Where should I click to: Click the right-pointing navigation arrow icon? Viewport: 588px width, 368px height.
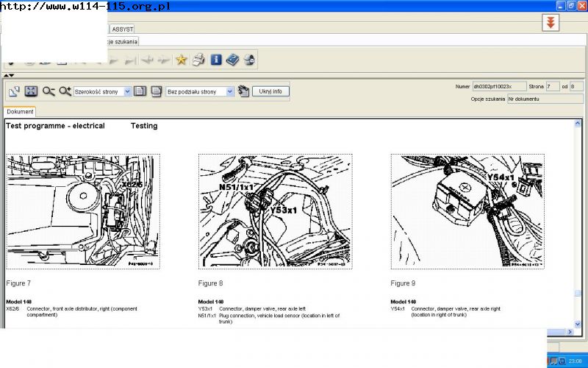tap(163, 60)
